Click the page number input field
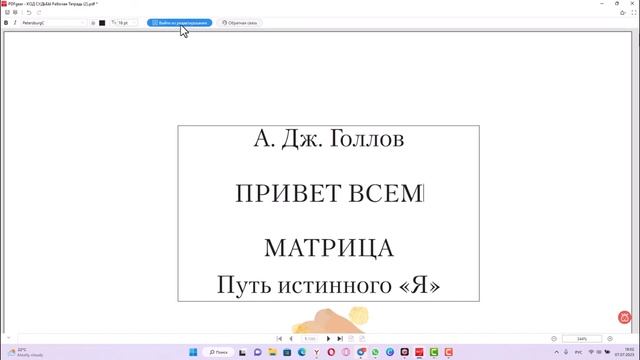640x360 pixels. [x=309, y=339]
